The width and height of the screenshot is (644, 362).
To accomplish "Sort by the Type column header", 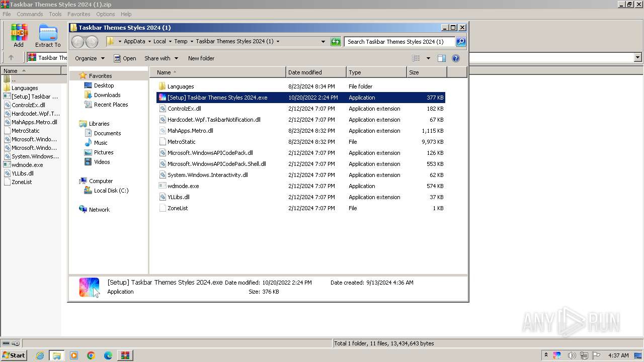I will [376, 72].
